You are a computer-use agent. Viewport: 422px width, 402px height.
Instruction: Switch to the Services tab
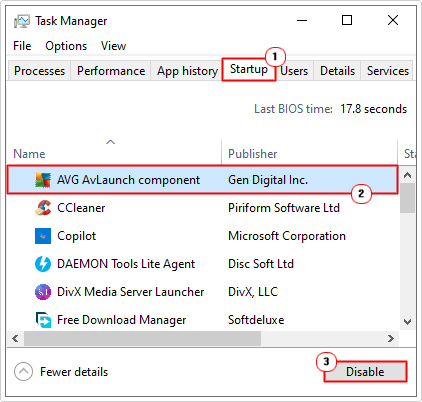point(387,71)
